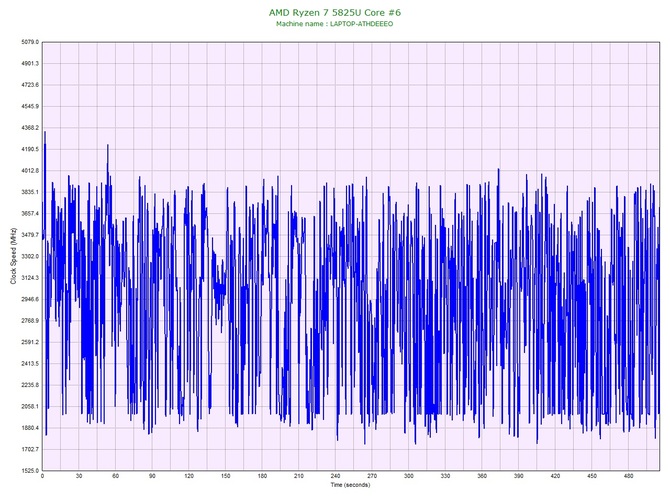670x502 pixels.
Task: Click the 'Clock Speed (MHz)' axis label
Action: click(x=13, y=256)
